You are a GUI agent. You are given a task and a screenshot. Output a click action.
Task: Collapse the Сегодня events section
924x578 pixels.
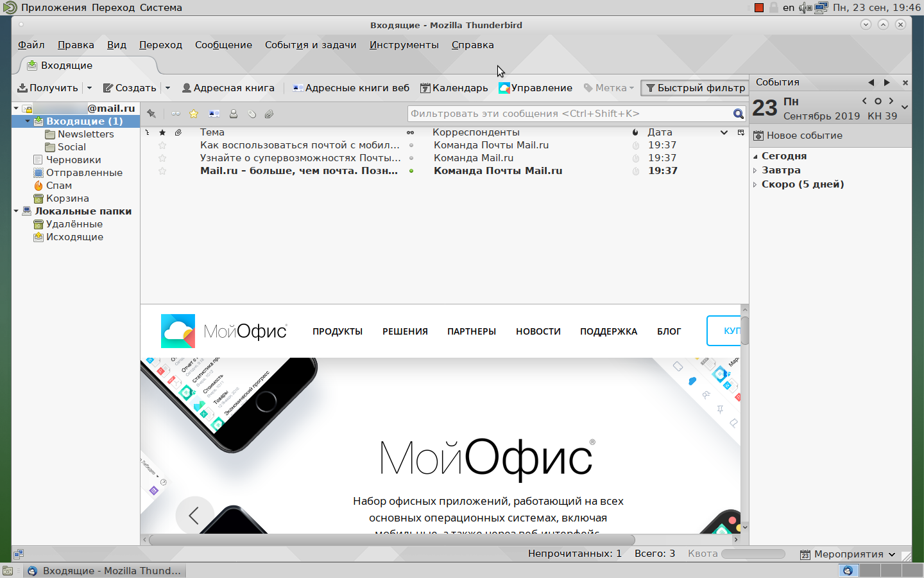click(755, 156)
